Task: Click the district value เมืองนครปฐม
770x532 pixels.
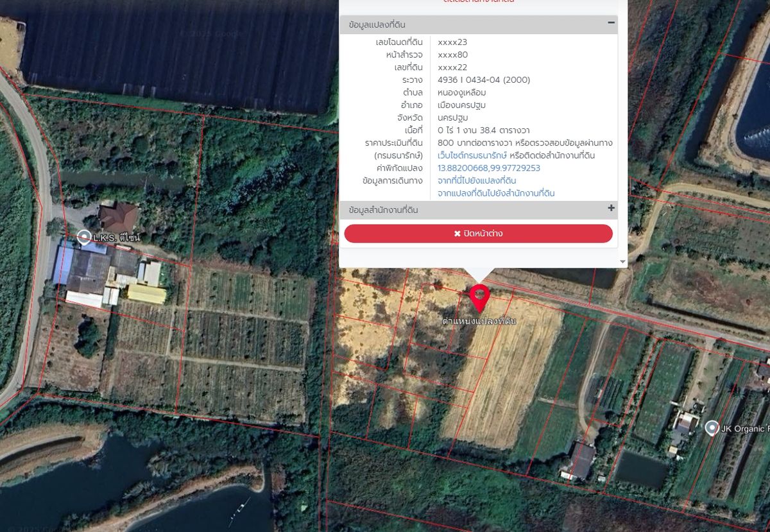Action: (462, 105)
